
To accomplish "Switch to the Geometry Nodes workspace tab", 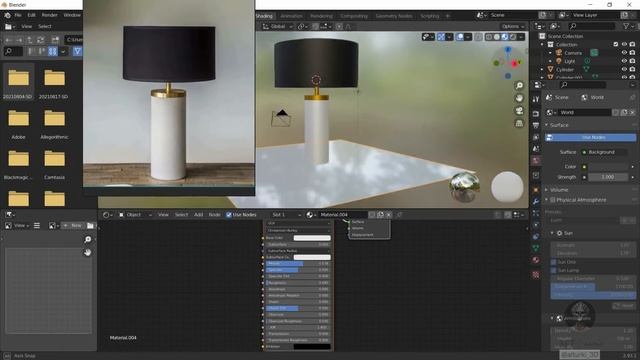I will 394,16.
